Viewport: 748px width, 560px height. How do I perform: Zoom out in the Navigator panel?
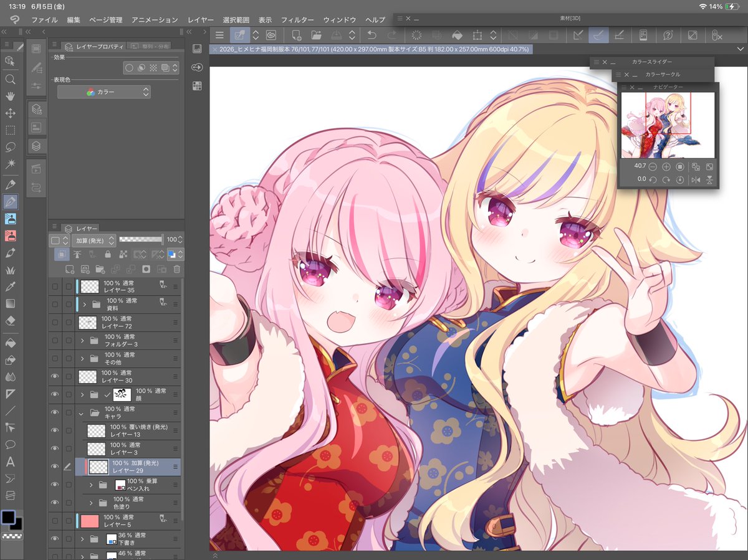653,167
